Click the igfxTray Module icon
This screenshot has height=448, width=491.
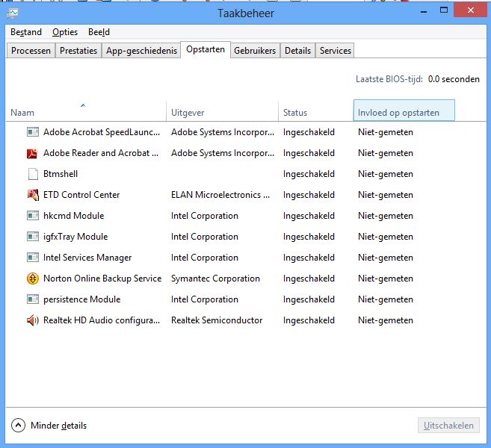click(x=33, y=237)
